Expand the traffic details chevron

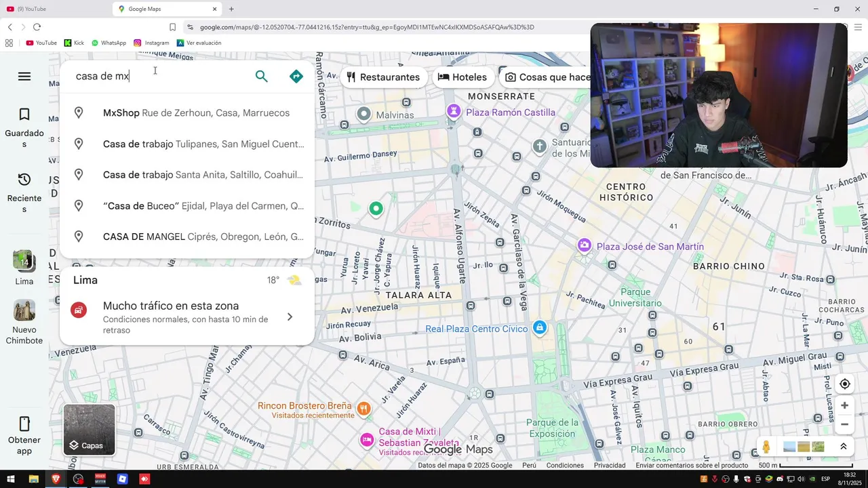pyautogui.click(x=290, y=317)
